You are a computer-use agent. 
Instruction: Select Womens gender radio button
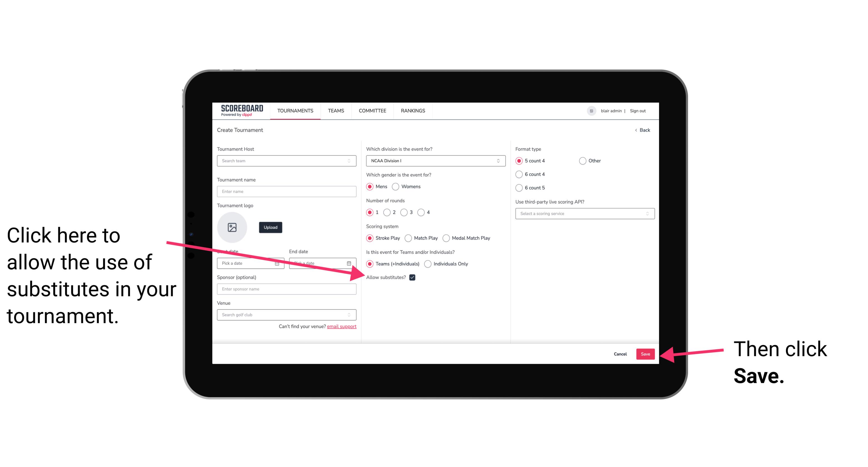tap(397, 186)
